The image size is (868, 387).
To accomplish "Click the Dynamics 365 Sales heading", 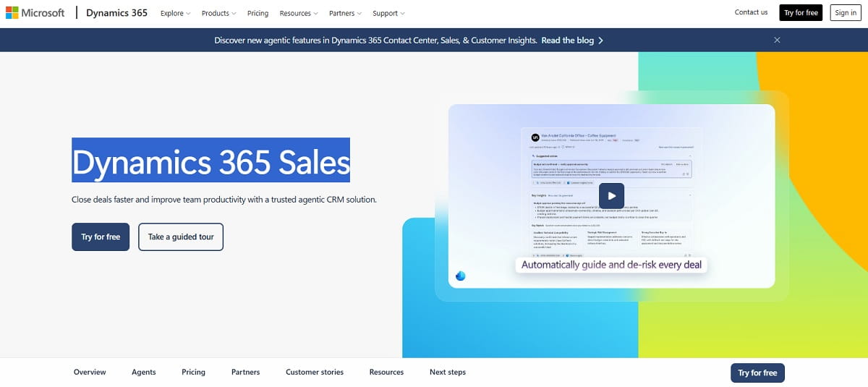I will point(210,161).
